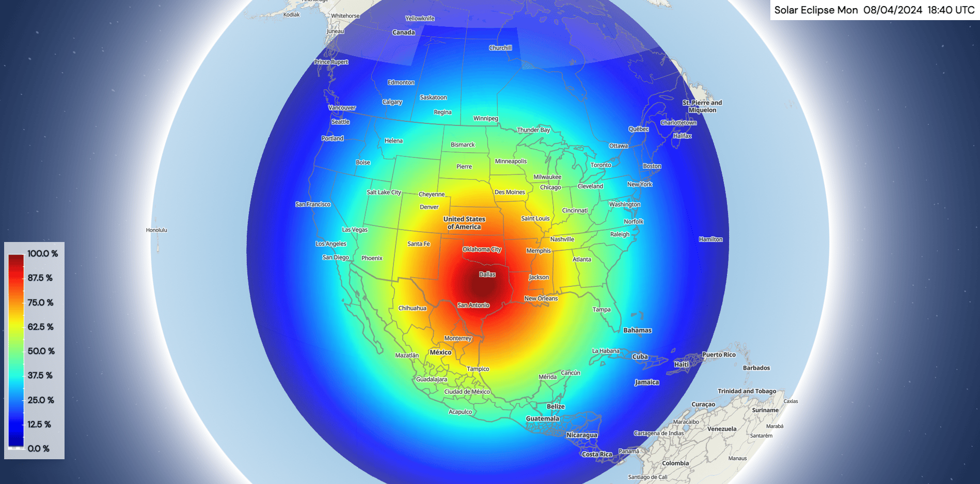Click the Atlanta city label
Image resolution: width=980 pixels, height=484 pixels.
(x=582, y=260)
